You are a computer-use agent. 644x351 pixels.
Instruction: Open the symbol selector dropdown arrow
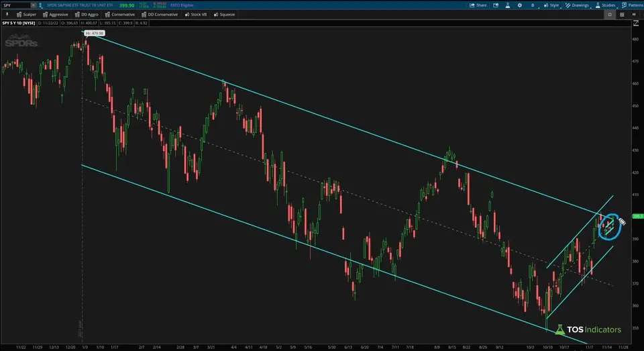pos(34,5)
